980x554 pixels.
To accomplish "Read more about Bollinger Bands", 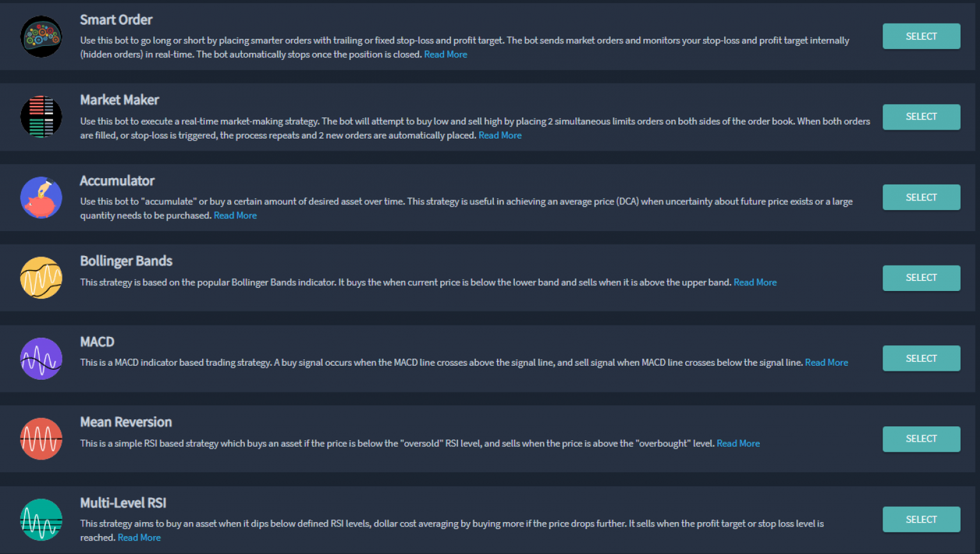I will pos(755,282).
